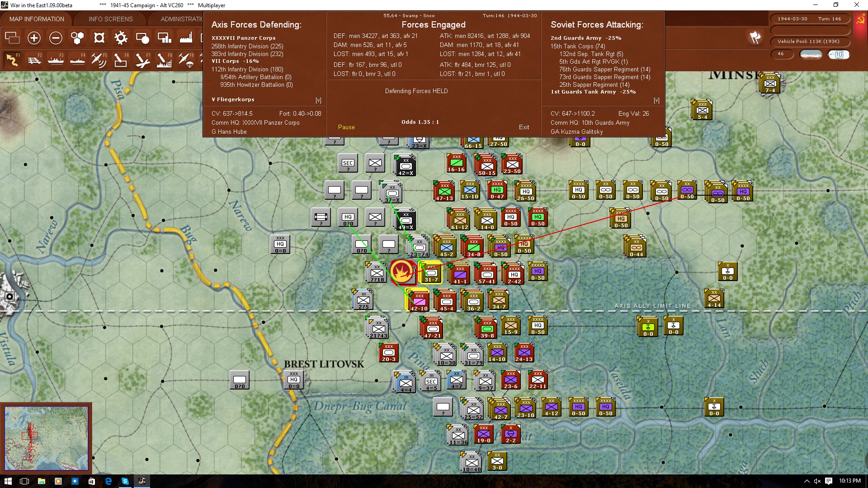The image size is (868, 488).
Task: Enable F5 air recon mode
Action: click(99, 60)
